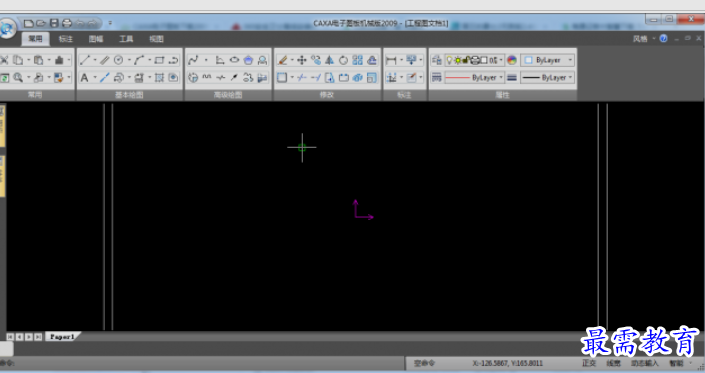Image resolution: width=705 pixels, height=373 pixels.
Task: Select the Move (pan arrows) tool
Action: 302,60
